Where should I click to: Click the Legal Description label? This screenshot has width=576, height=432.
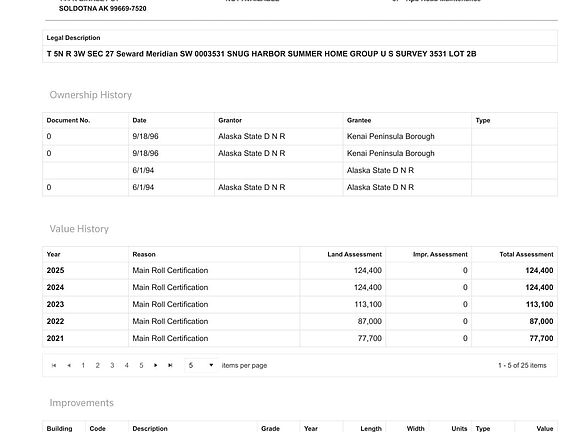click(73, 38)
